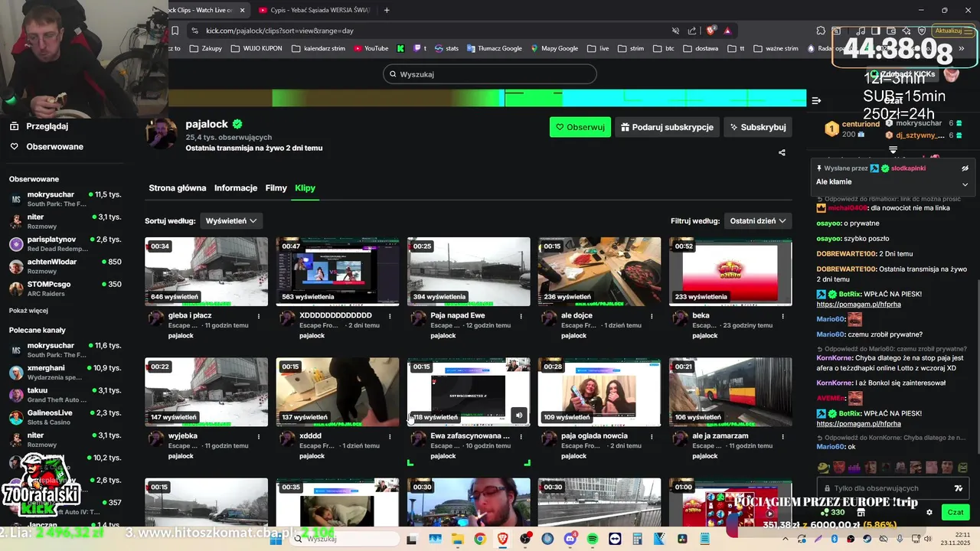Toggle browser sidebar panel icon
This screenshot has height=551, width=980.
tap(876, 31)
